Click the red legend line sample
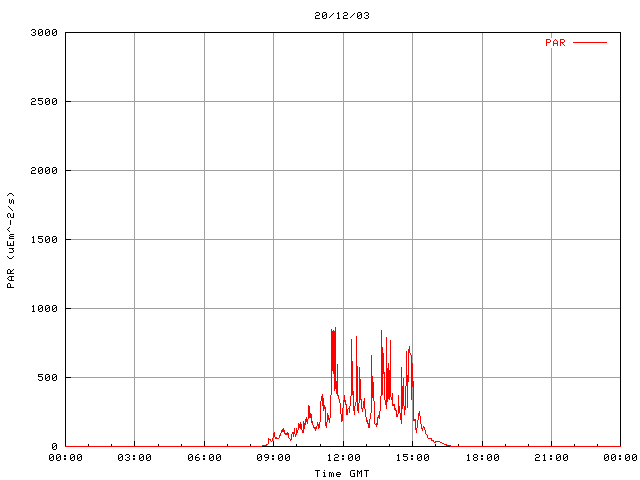Viewport: 640px width, 480px height. [590, 42]
